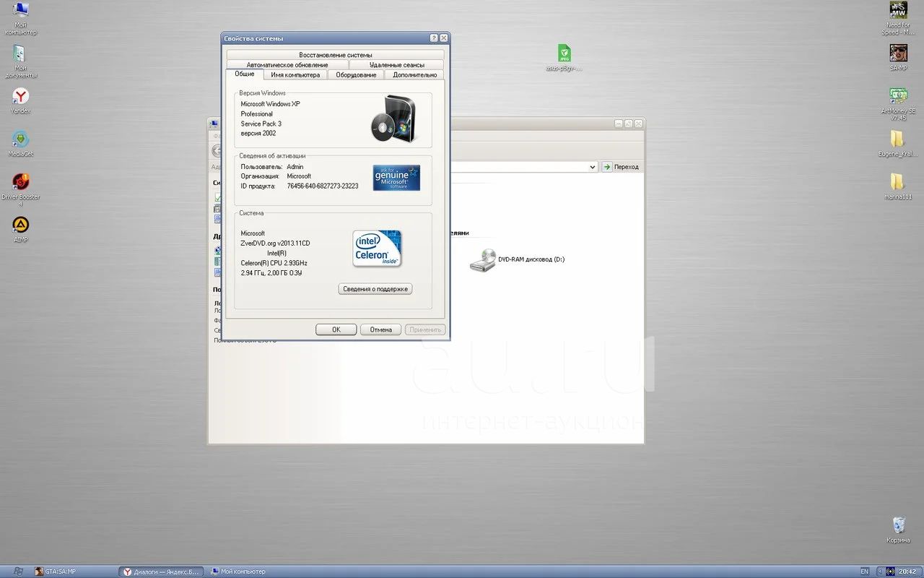Select the asus-p5gv JPEG file on desktop
The height and width of the screenshot is (578, 924).
(x=564, y=58)
